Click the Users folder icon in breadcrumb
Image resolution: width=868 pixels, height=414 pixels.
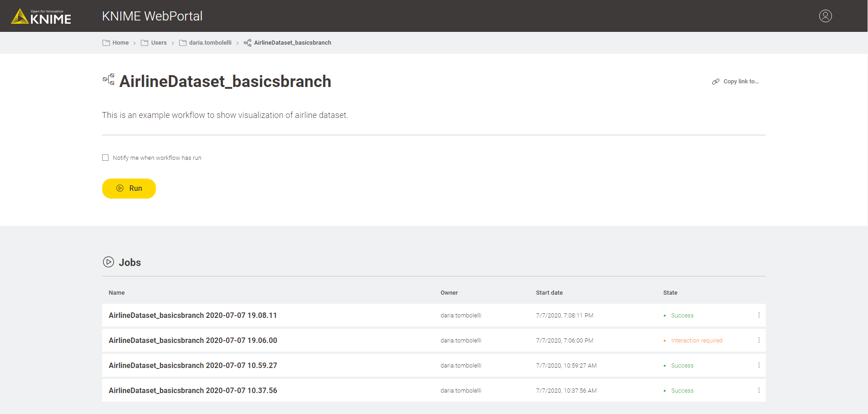[x=145, y=43]
